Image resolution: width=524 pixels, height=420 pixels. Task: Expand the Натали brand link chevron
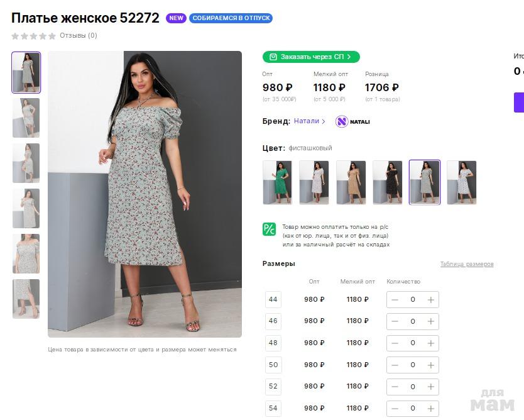(x=324, y=121)
